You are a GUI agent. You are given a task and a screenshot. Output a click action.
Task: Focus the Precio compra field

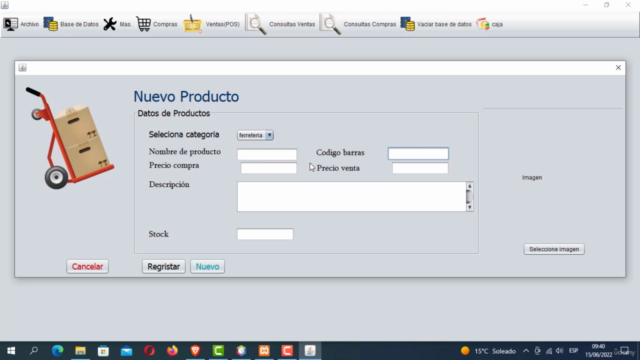[269, 168]
